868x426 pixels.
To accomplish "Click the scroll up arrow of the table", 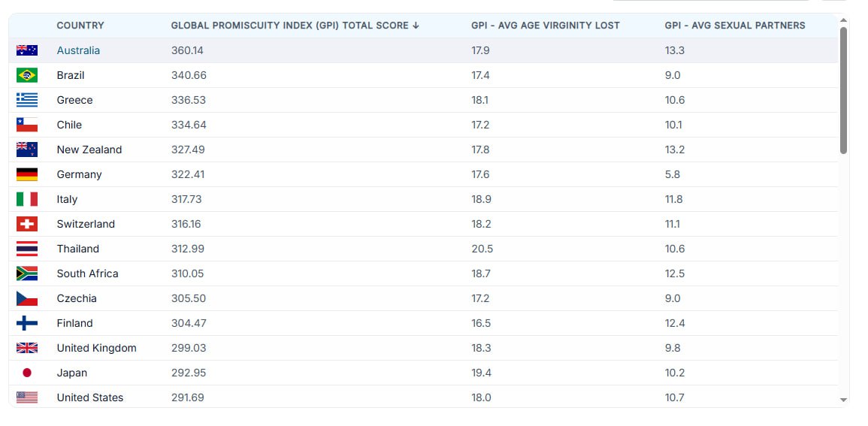I will click(843, 20).
